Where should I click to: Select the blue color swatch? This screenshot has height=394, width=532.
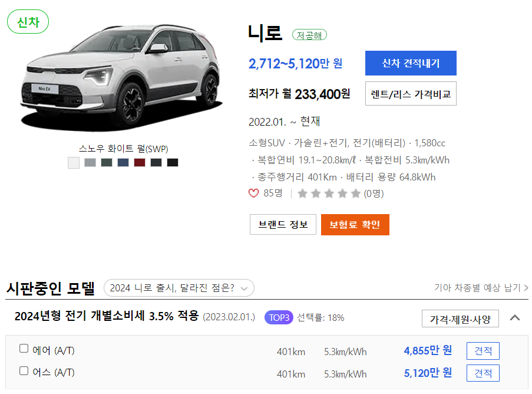pos(123,163)
